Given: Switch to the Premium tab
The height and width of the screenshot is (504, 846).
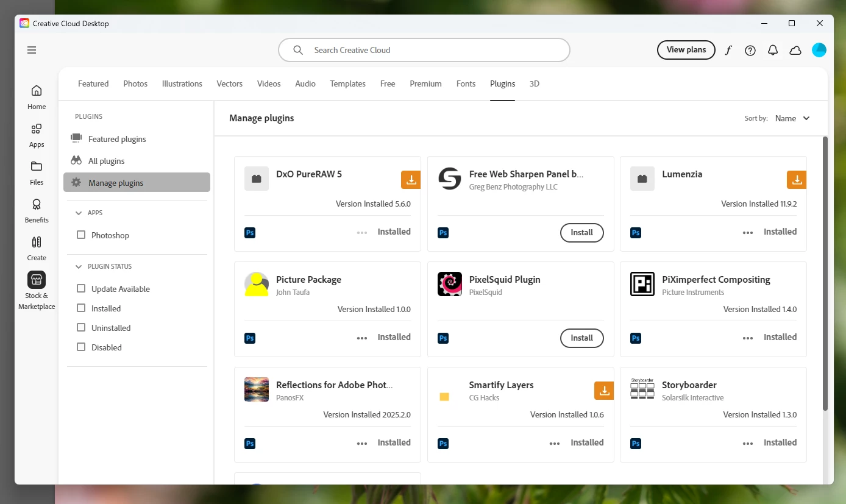Looking at the screenshot, I should (x=425, y=83).
